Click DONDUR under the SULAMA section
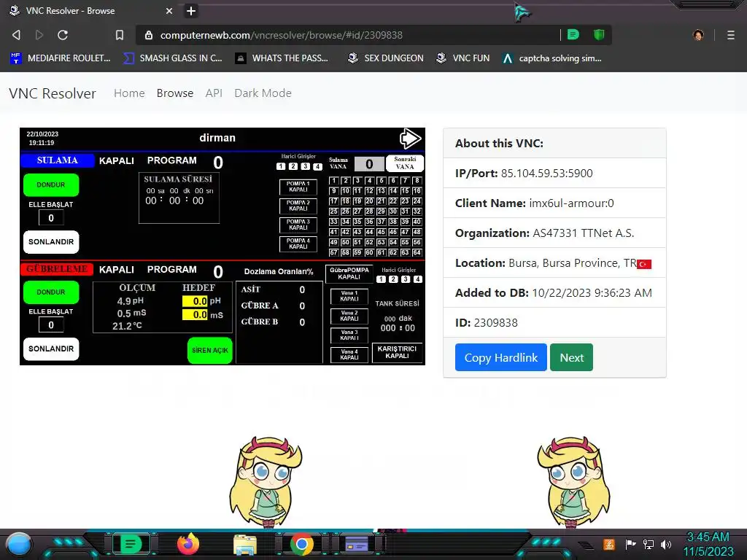Viewport: 747px width, 560px height. coord(51,184)
